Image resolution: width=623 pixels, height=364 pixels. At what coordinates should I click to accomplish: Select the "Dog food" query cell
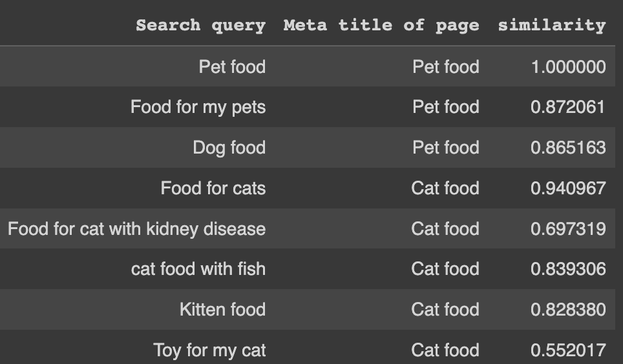pyautogui.click(x=229, y=148)
